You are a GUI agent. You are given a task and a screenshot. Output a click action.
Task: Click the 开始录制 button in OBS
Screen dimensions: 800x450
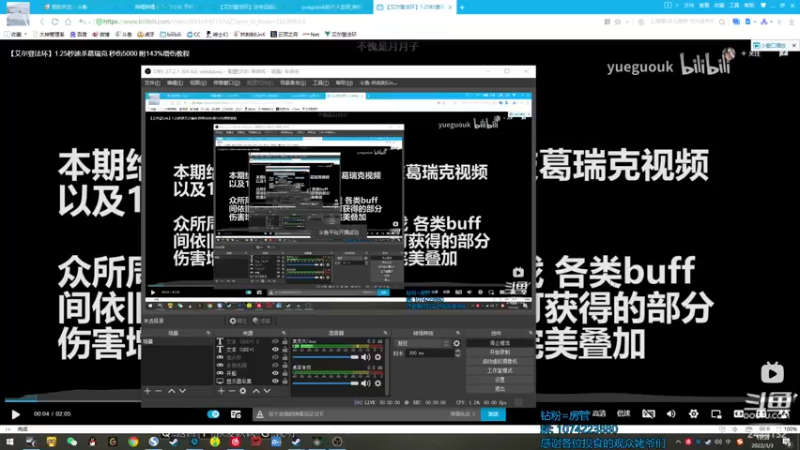point(499,353)
